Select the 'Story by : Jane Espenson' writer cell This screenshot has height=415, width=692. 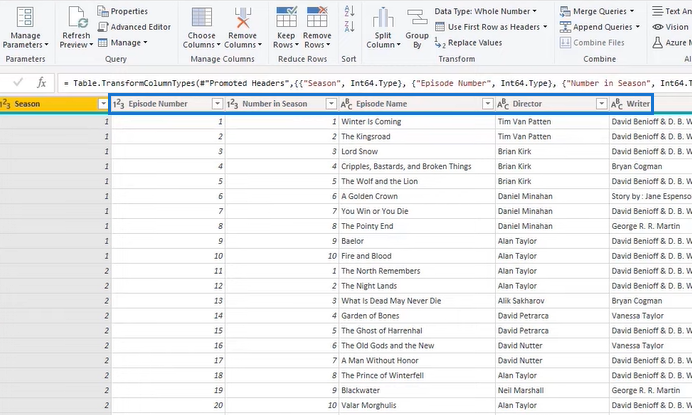pos(651,196)
